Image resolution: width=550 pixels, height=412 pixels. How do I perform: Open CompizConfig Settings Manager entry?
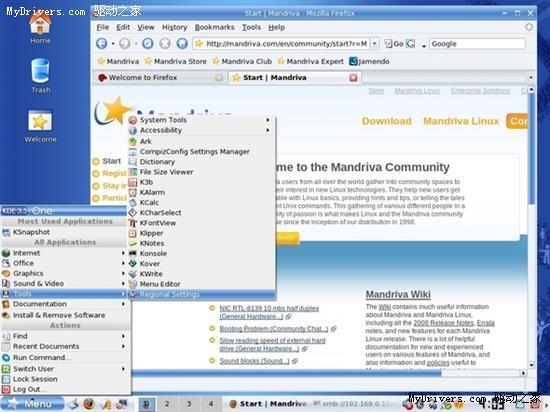tap(201, 151)
